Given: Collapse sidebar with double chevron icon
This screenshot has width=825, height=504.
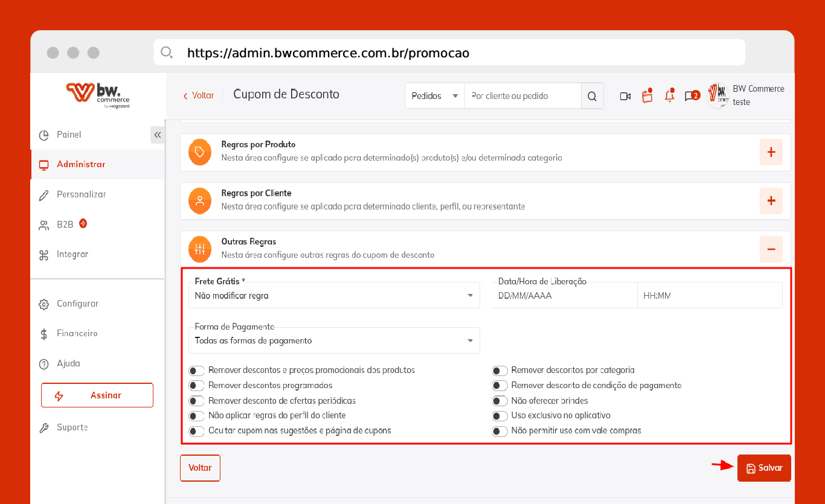Looking at the screenshot, I should 158,135.
